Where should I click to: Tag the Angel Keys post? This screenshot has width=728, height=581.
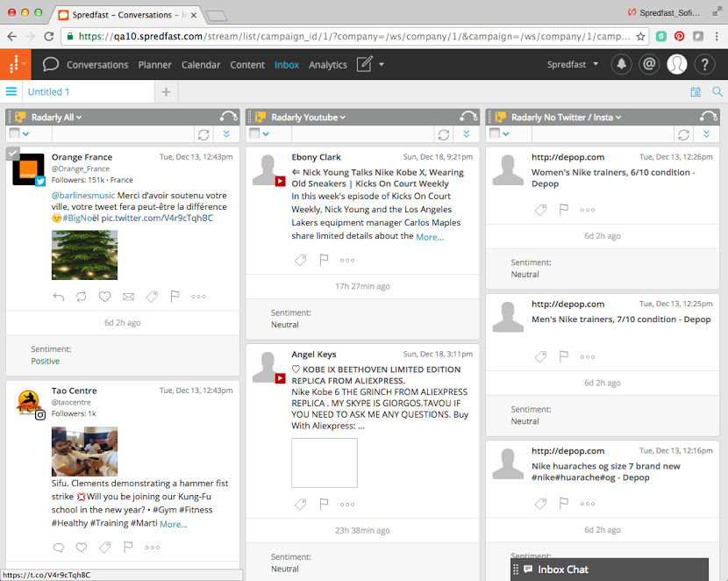coord(301,504)
